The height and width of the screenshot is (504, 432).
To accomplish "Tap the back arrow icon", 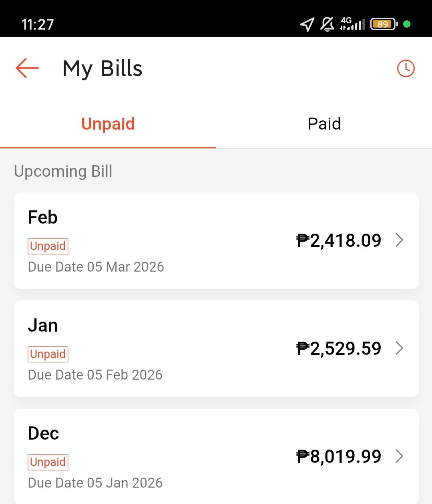I will 27,68.
